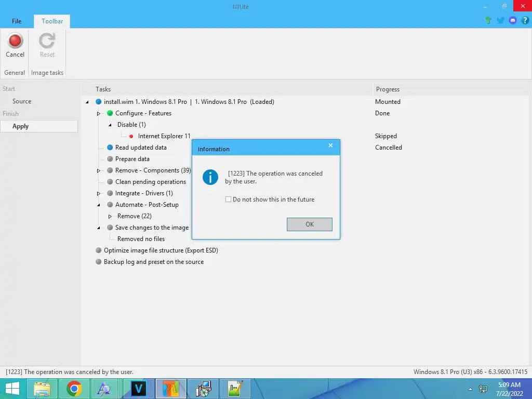Click gray dot of Optimize image file structure

pyautogui.click(x=98, y=250)
